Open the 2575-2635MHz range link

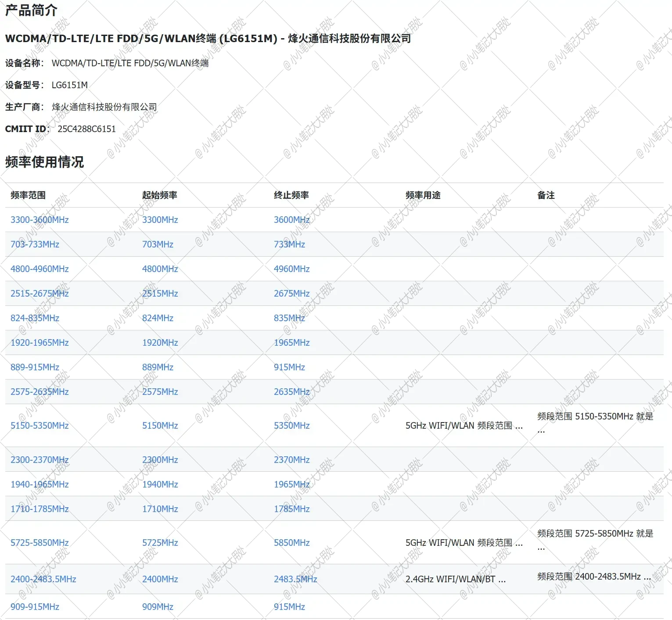click(40, 392)
